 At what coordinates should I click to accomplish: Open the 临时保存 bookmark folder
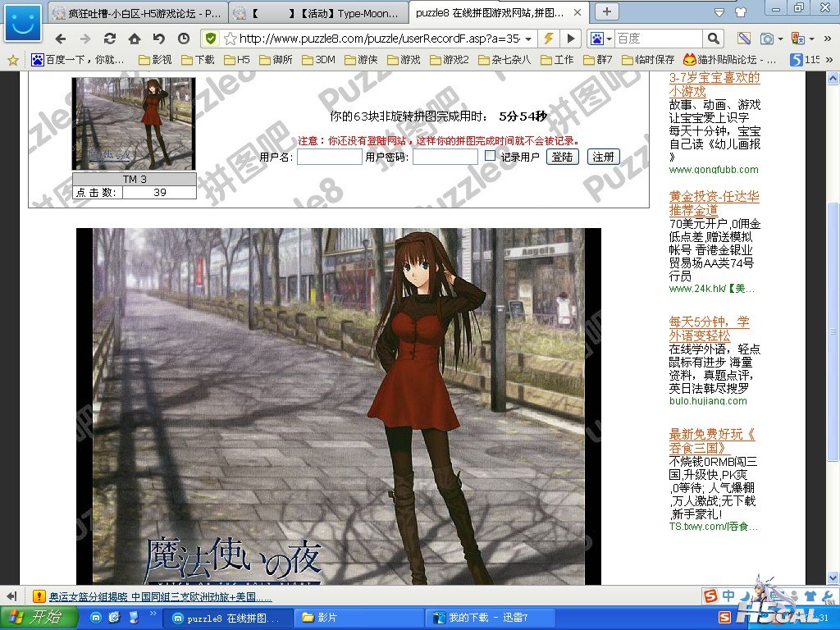point(648,60)
